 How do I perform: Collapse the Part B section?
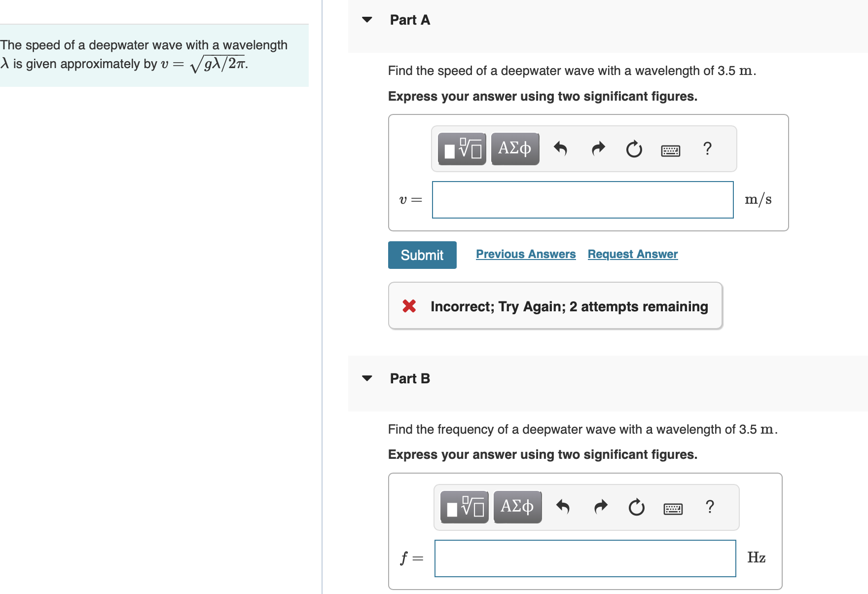click(x=367, y=378)
